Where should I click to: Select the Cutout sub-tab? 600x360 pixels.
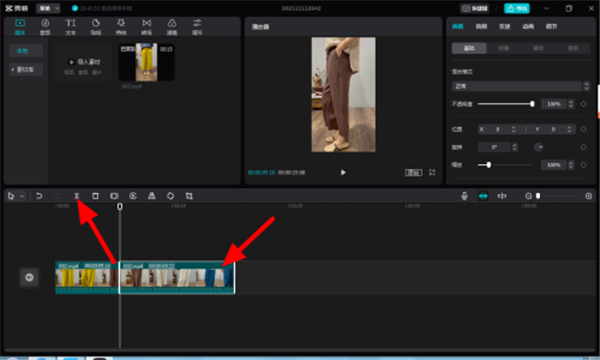point(504,48)
